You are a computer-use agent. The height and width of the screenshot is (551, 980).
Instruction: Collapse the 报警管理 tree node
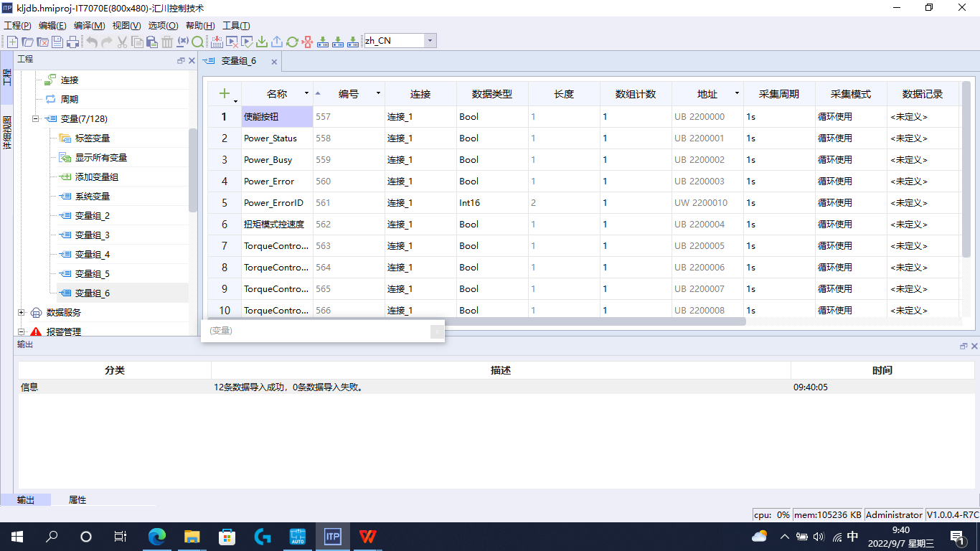22,332
